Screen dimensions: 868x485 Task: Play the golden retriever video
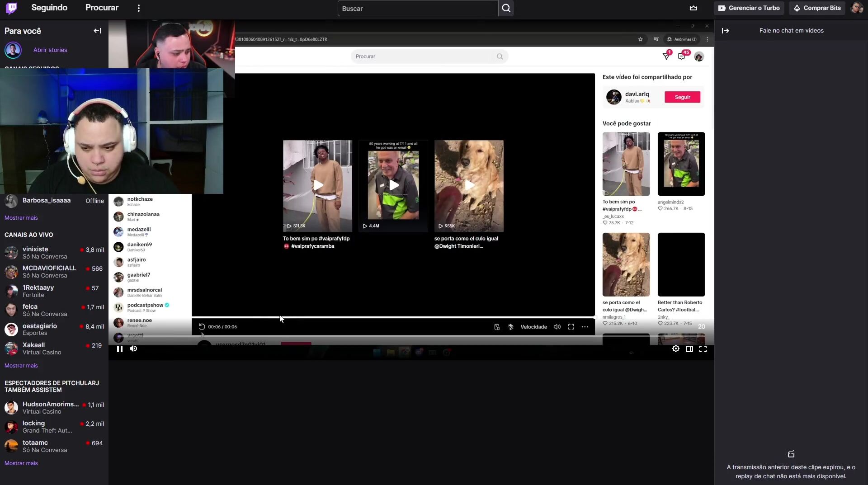coord(469,186)
